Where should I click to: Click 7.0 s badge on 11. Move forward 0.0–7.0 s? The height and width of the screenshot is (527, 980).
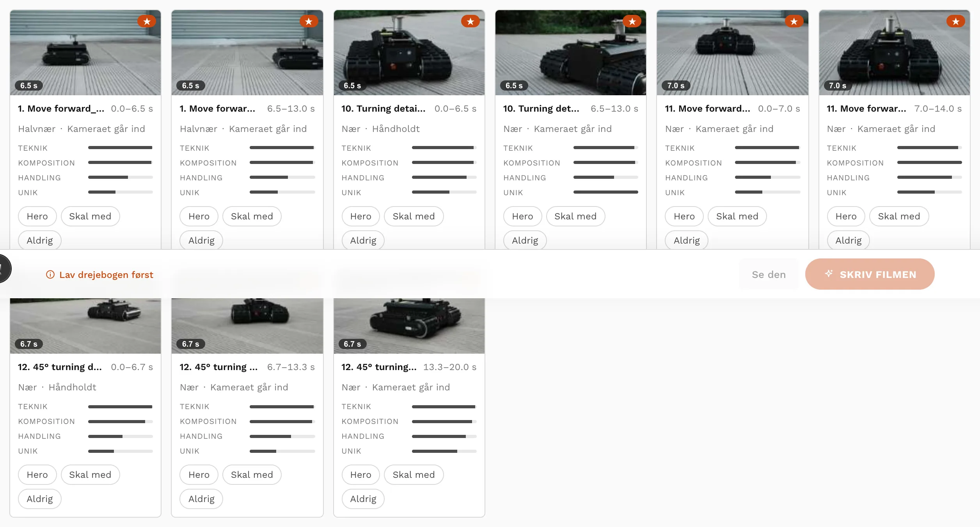[676, 85]
